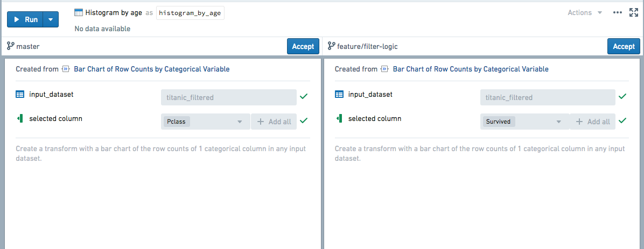Click the input_dataset table icon in feature/filter-logic pane
The height and width of the screenshot is (249, 644).
tap(339, 94)
